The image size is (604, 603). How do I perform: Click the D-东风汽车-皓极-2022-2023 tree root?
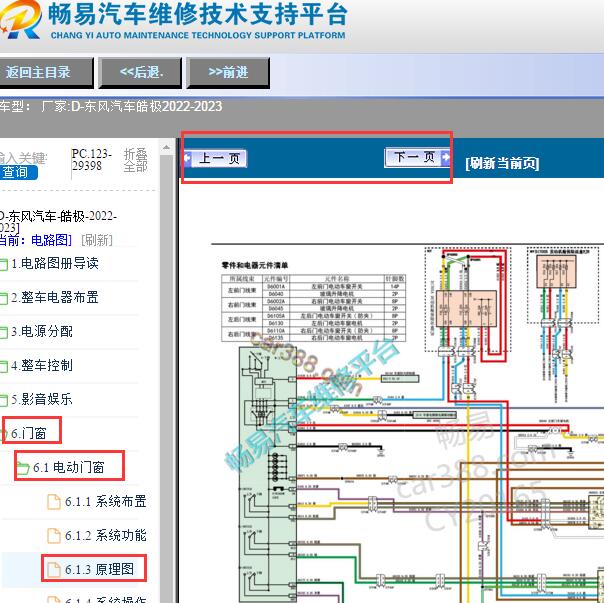click(58, 222)
